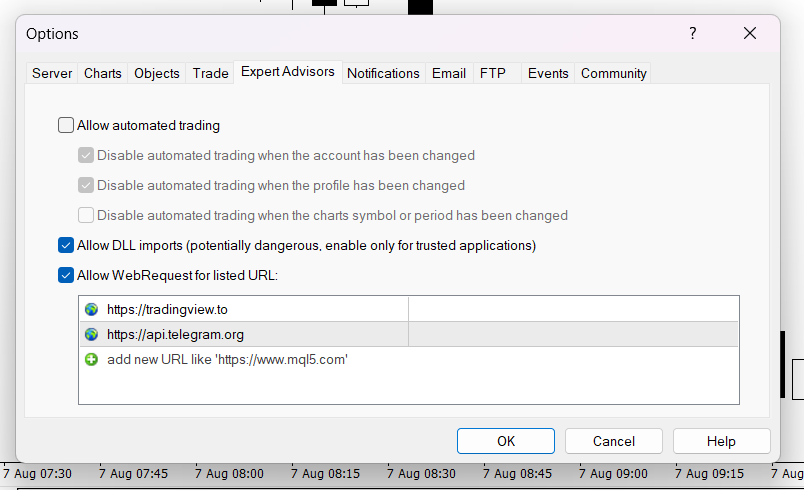This screenshot has height=490, width=804.
Task: Open the Charts tab
Action: (103, 73)
